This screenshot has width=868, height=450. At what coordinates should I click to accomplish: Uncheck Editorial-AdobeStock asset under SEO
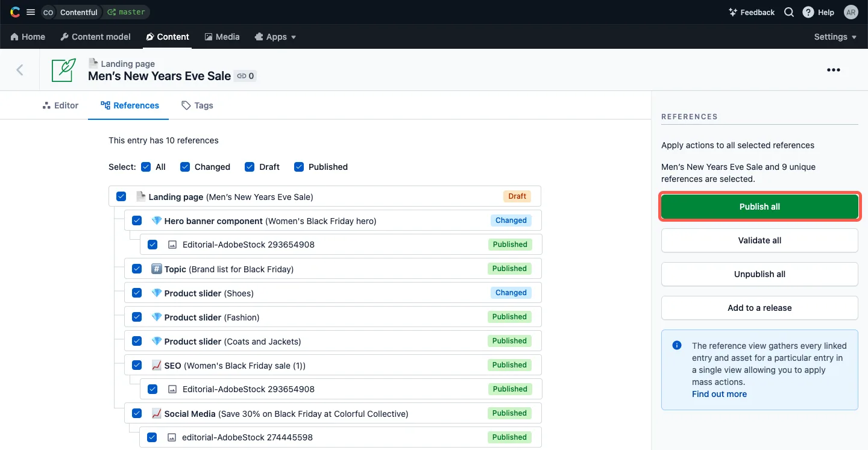(153, 389)
